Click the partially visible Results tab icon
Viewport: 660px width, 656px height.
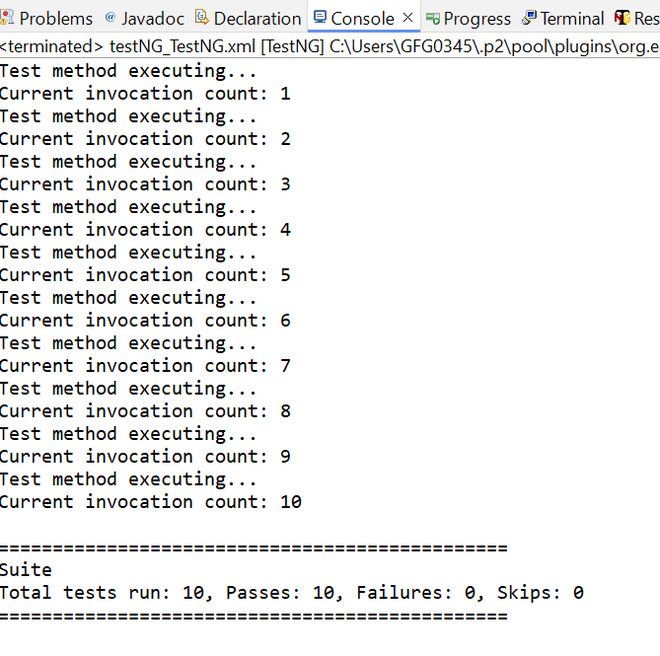pos(622,18)
